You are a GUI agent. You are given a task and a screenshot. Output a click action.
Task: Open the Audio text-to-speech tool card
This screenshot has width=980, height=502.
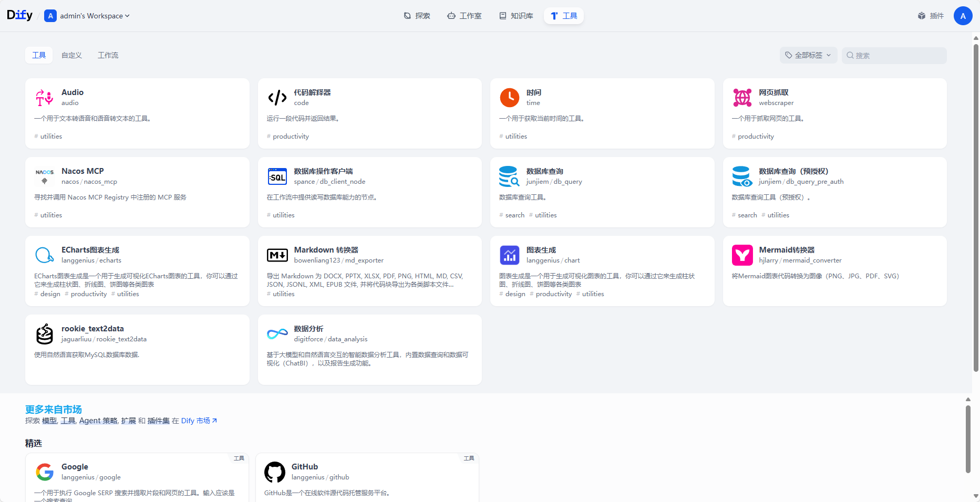[x=44, y=97]
